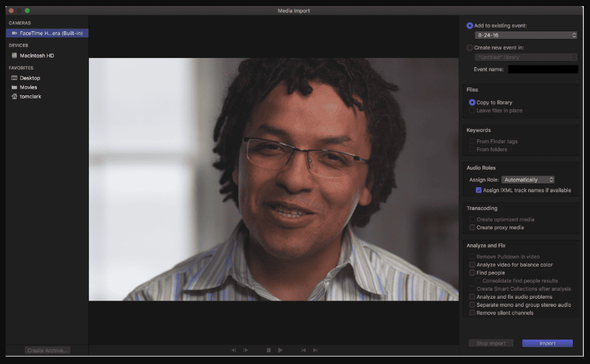Play the camera preview
This screenshot has height=364, width=590.
pyautogui.click(x=281, y=350)
